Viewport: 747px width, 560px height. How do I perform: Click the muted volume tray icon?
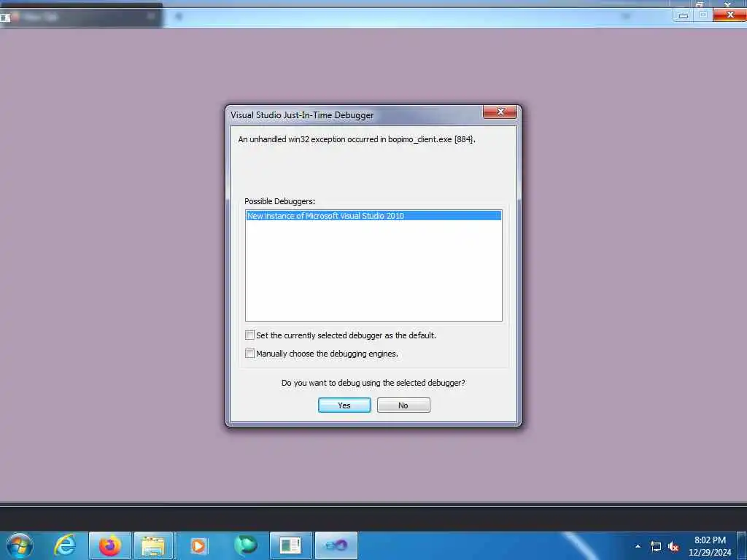click(673, 547)
